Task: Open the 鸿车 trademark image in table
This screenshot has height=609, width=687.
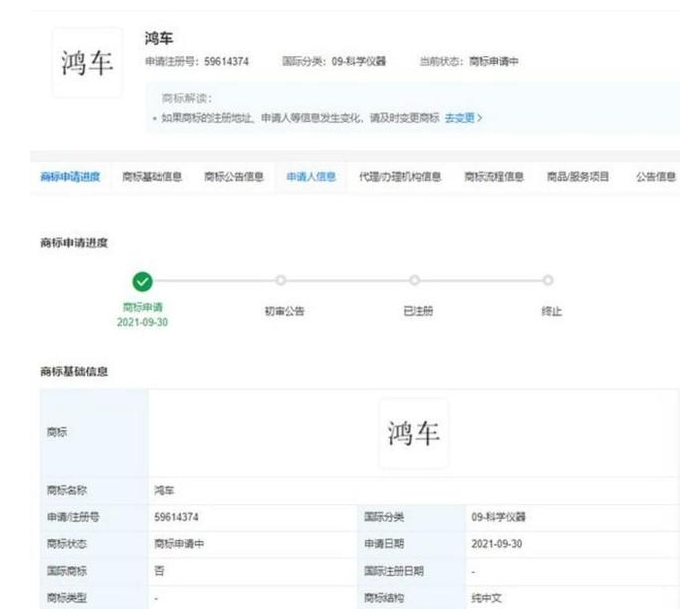Action: pos(413,433)
